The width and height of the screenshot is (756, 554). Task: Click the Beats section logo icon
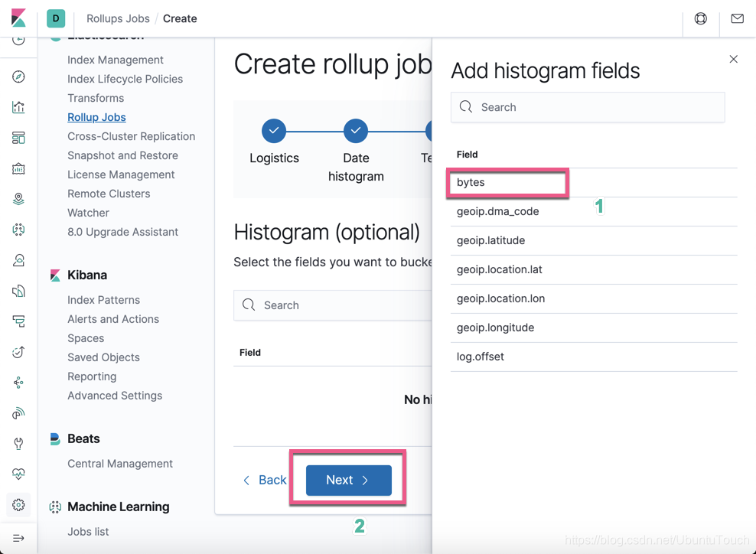click(x=55, y=438)
